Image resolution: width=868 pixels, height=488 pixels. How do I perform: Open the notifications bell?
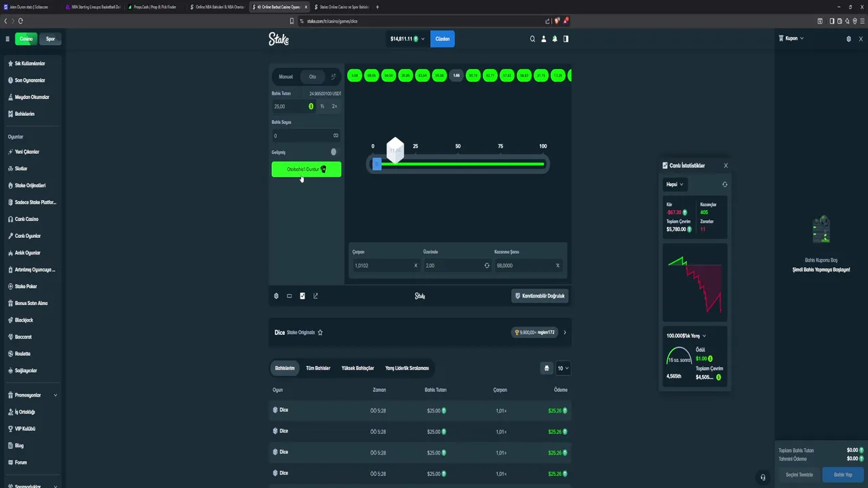pyautogui.click(x=555, y=39)
